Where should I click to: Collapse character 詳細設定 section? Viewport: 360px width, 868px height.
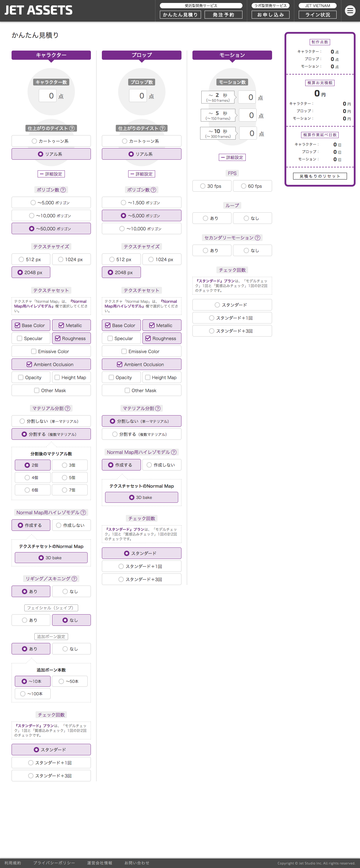(51, 174)
